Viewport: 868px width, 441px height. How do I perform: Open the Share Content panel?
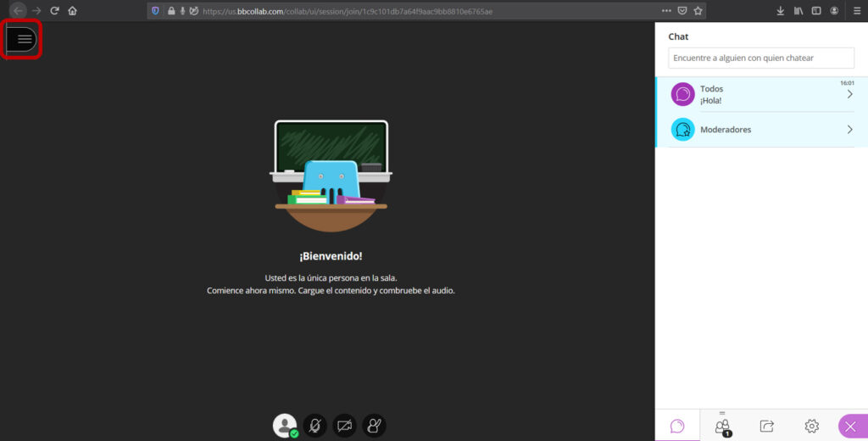point(766,426)
